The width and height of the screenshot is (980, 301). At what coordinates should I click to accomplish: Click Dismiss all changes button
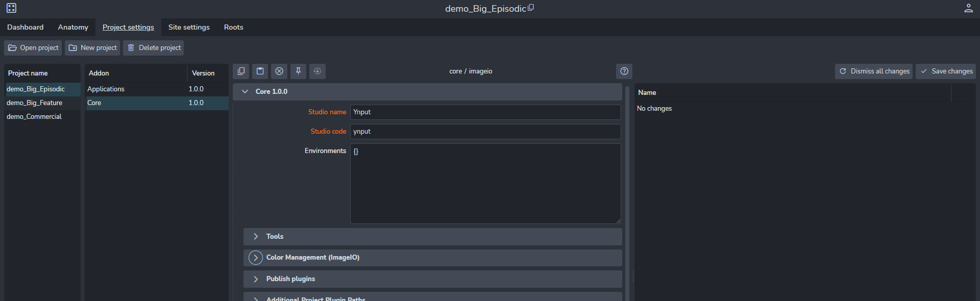click(x=874, y=71)
